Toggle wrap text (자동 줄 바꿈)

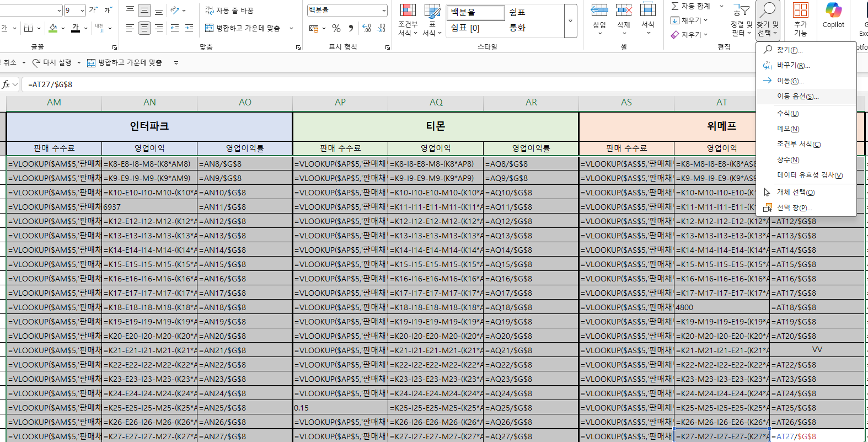tap(229, 10)
